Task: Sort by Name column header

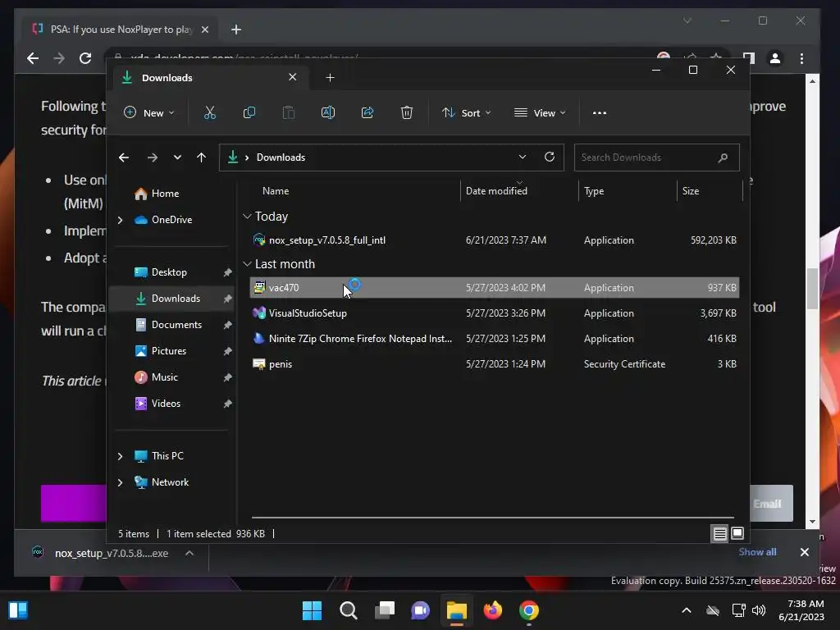Action: [x=276, y=191]
